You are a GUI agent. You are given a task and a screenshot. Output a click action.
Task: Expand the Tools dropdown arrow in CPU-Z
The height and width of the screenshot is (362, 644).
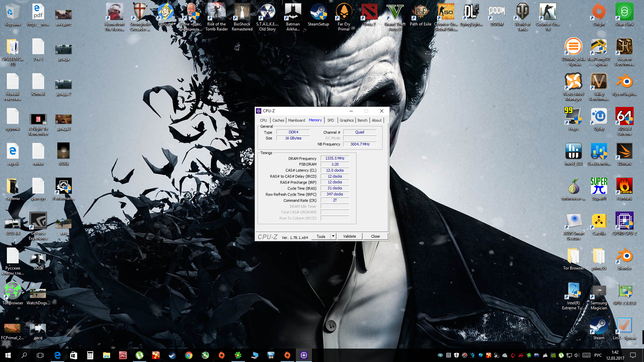point(333,236)
